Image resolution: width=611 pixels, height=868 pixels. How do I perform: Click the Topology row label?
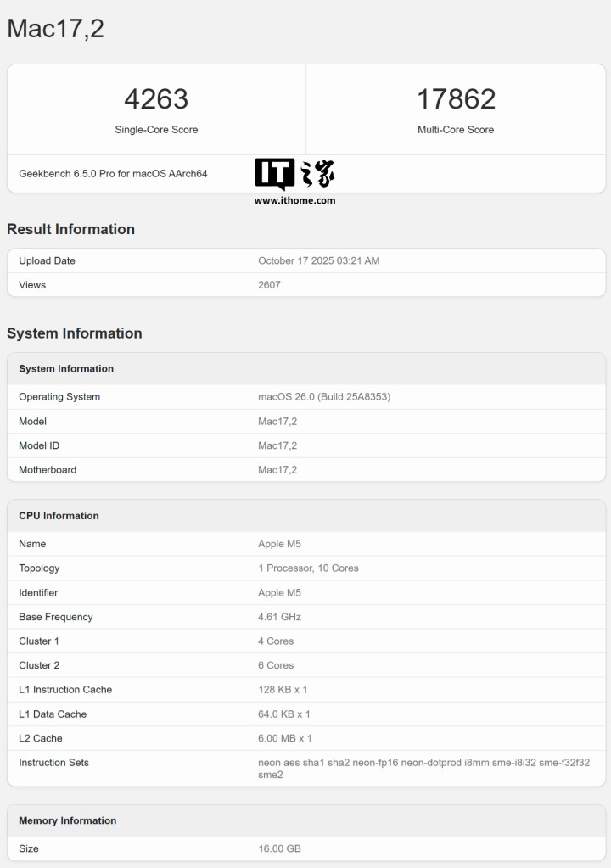(39, 568)
